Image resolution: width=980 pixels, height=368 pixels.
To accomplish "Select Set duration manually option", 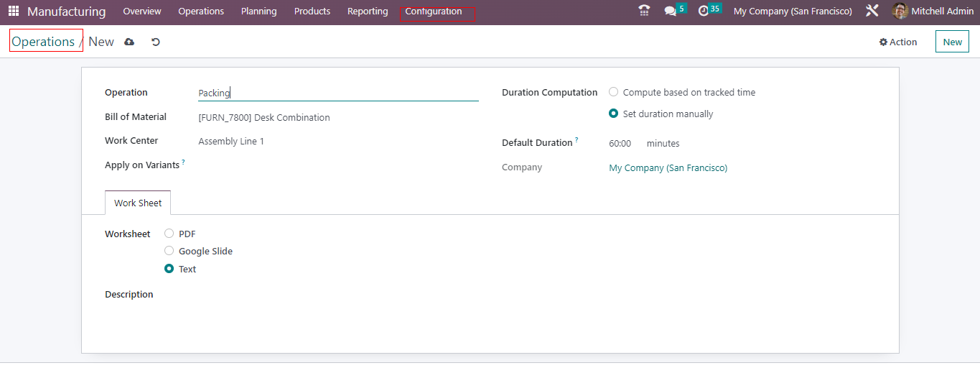I will pyautogui.click(x=614, y=114).
